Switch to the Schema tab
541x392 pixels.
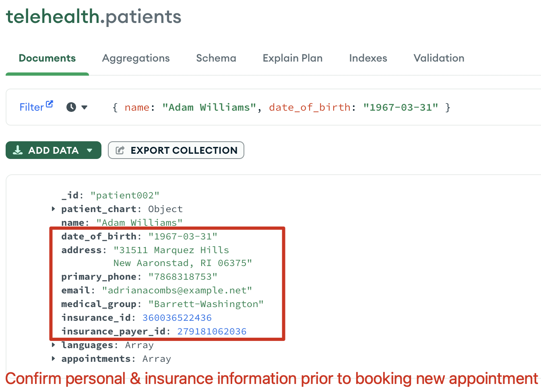216,58
